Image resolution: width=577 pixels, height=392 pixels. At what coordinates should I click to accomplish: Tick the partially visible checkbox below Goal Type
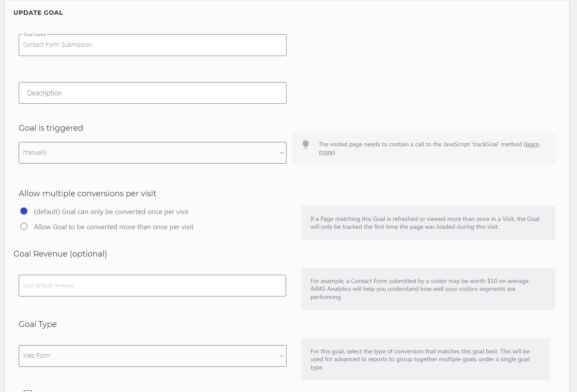click(x=28, y=390)
